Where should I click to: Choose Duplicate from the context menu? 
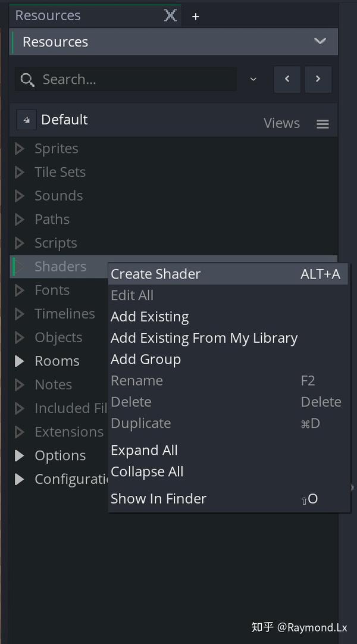tap(141, 423)
